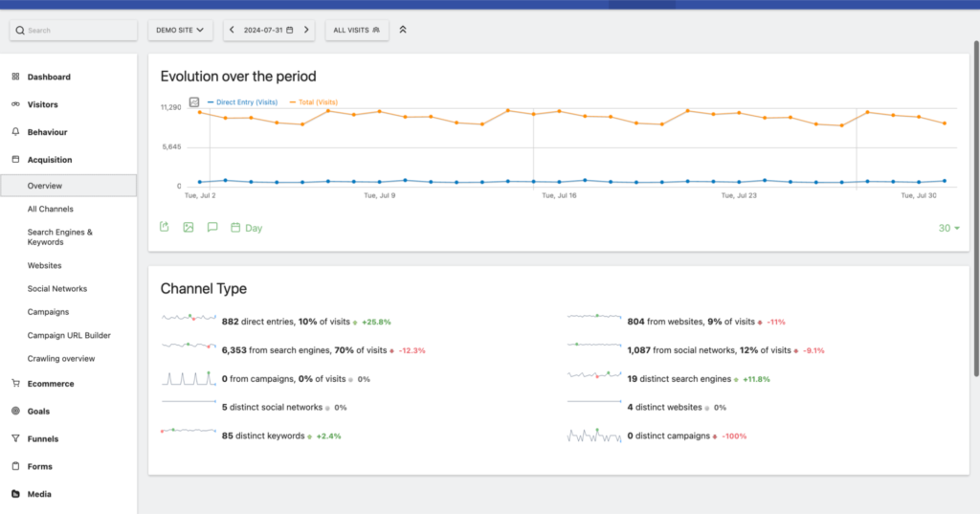Viewport: 980px width, 514px height.
Task: Open All Channels in the sidebar
Action: (x=50, y=209)
